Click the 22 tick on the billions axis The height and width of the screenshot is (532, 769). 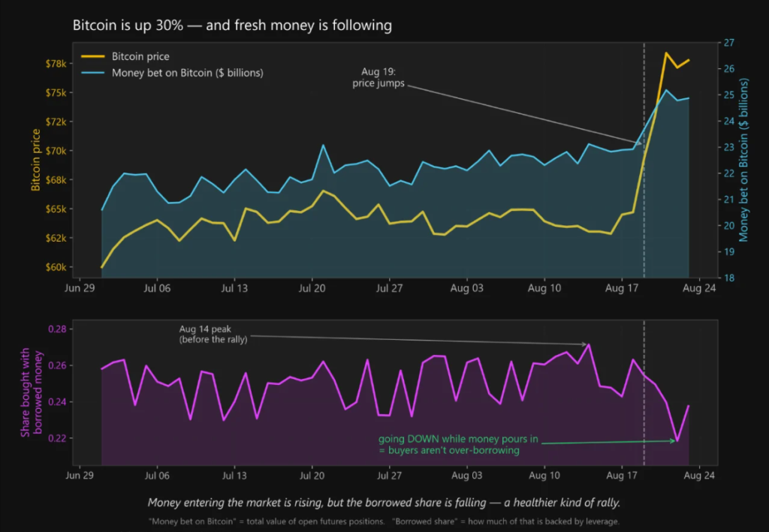pyautogui.click(x=729, y=173)
